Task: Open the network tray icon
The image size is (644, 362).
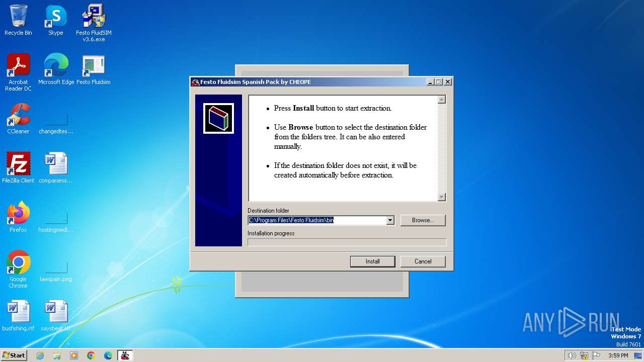Action: coord(584,355)
